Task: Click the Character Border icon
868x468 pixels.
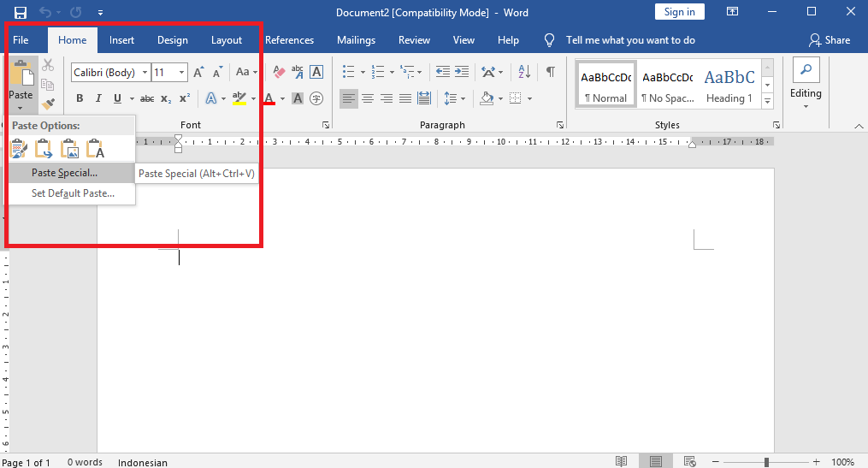Action: [x=316, y=72]
